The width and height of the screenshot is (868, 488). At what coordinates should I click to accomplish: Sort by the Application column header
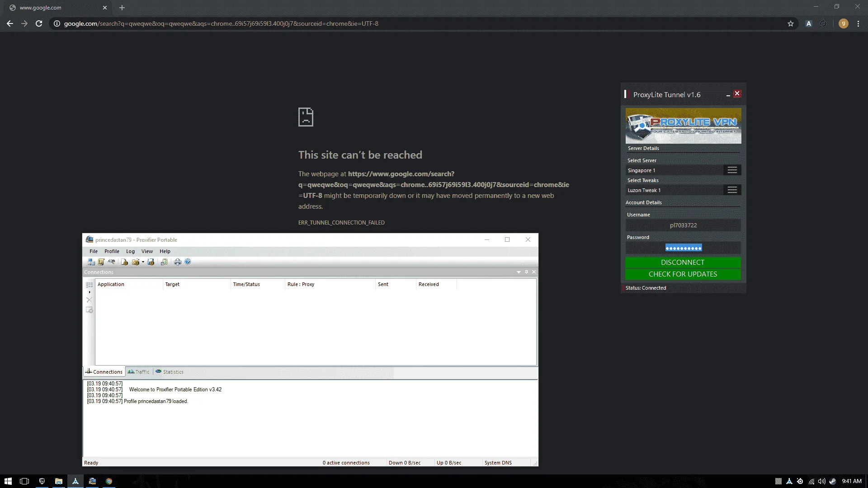click(x=129, y=284)
